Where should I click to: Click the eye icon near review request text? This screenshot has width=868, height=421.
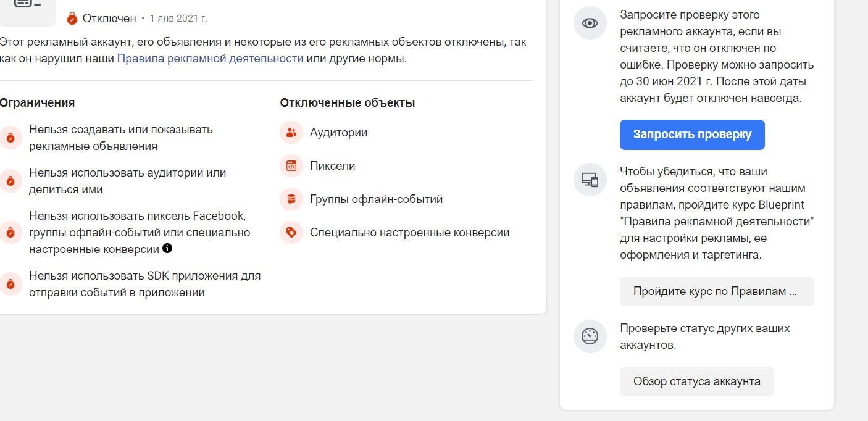(x=590, y=23)
